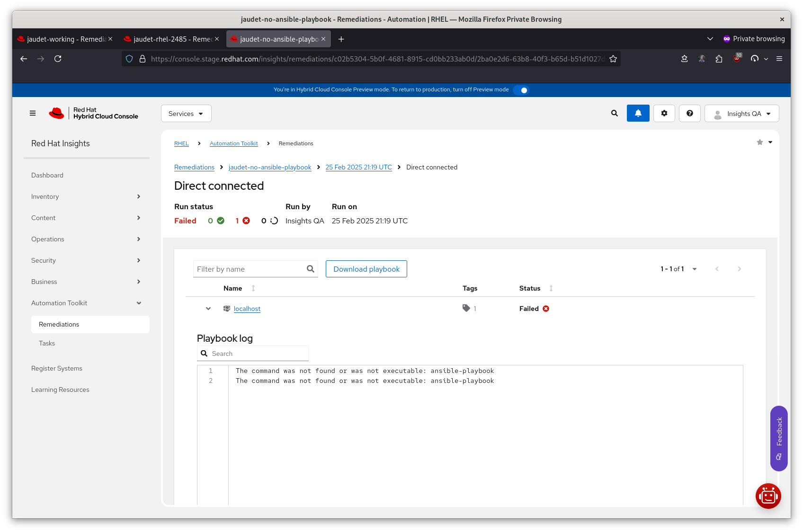Viewport: 803px width, 532px height.
Task: Expand the Security navigation section
Action: tap(86, 260)
